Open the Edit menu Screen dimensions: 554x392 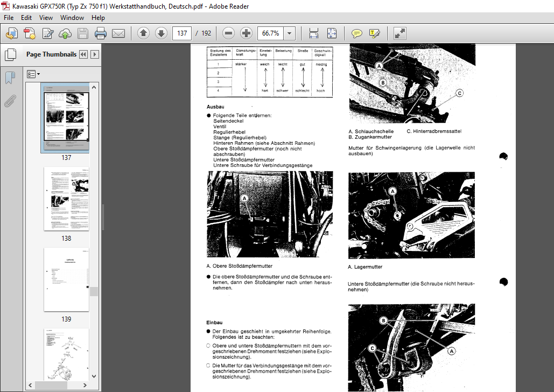click(x=26, y=18)
